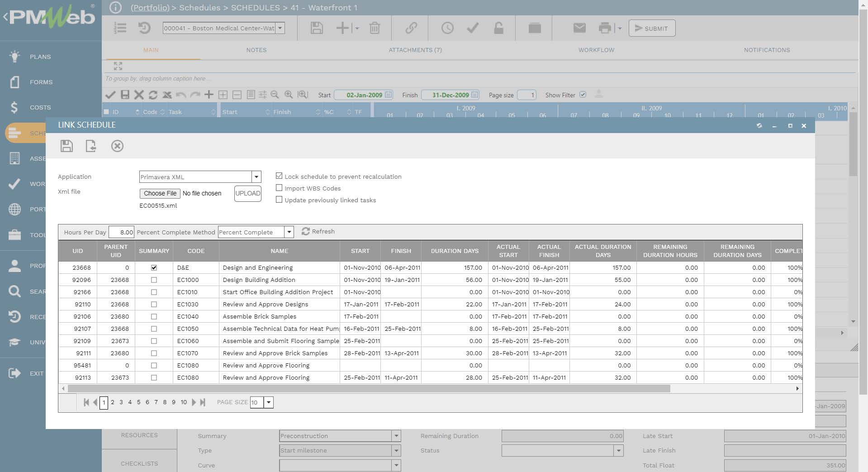This screenshot has width=868, height=472.
Task: Click the zoom in magnifier on Gantt toolbar
Action: [288, 95]
